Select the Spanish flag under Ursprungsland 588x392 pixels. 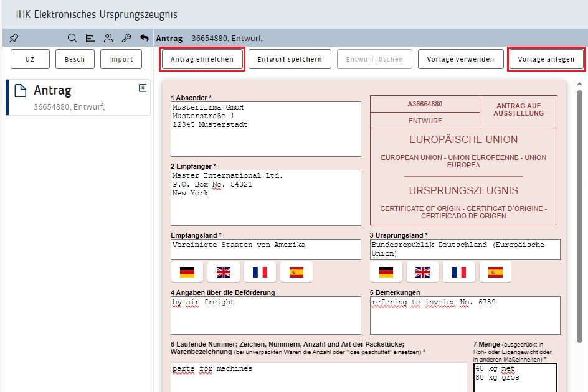496,272
